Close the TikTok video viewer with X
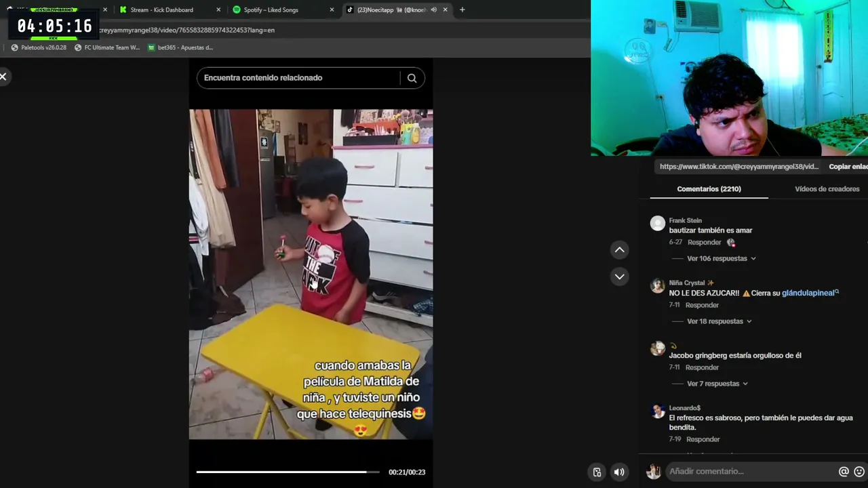This screenshot has height=488, width=868. pos(3,77)
